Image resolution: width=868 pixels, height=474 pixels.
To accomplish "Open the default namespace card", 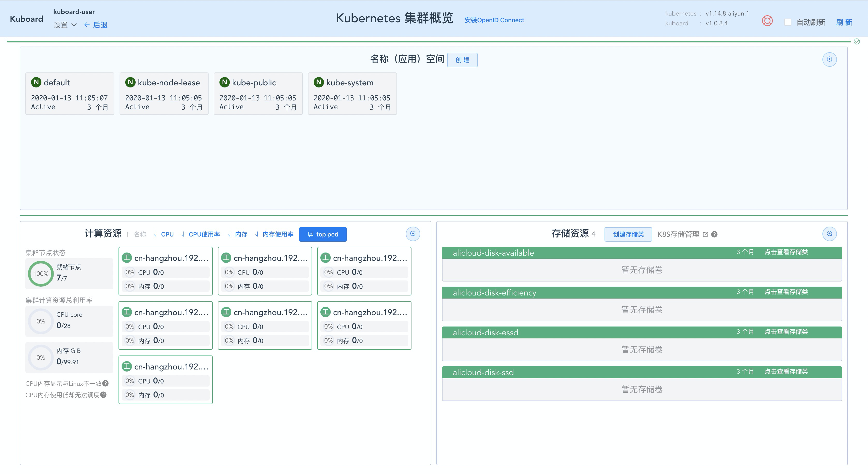I will click(x=70, y=94).
